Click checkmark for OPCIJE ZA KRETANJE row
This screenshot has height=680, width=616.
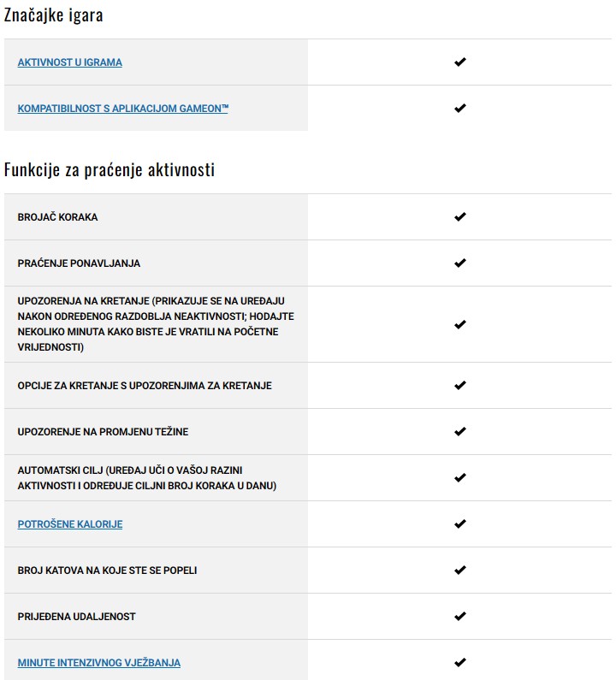click(460, 386)
